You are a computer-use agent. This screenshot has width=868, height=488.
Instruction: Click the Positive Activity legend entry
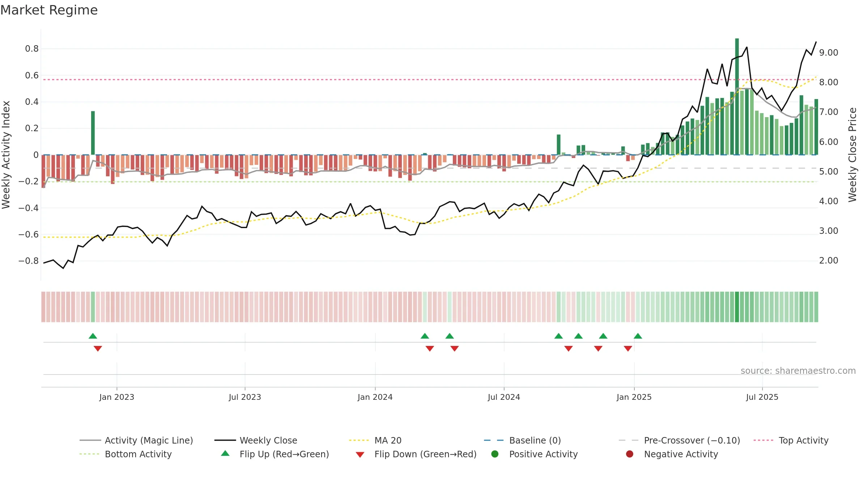tap(534, 454)
